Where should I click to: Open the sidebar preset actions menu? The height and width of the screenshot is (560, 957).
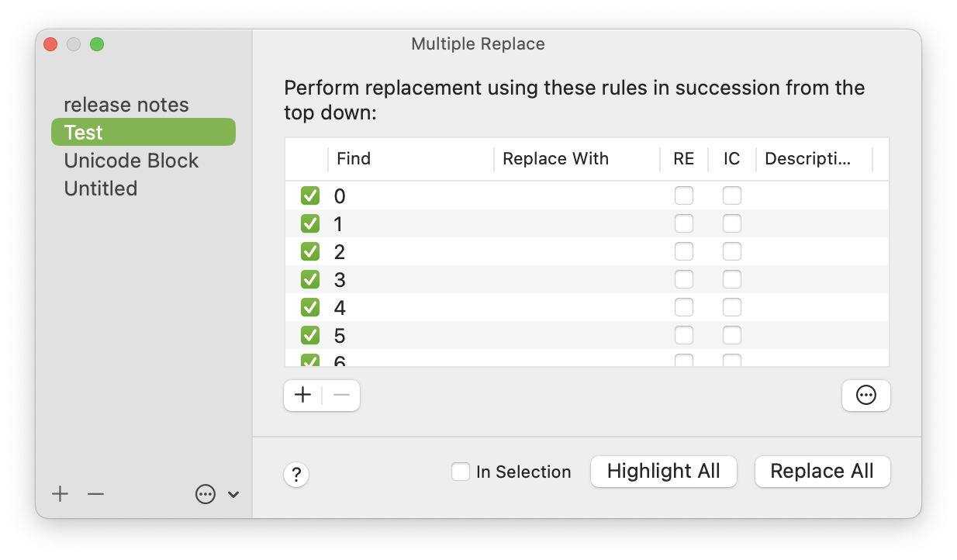click(205, 494)
